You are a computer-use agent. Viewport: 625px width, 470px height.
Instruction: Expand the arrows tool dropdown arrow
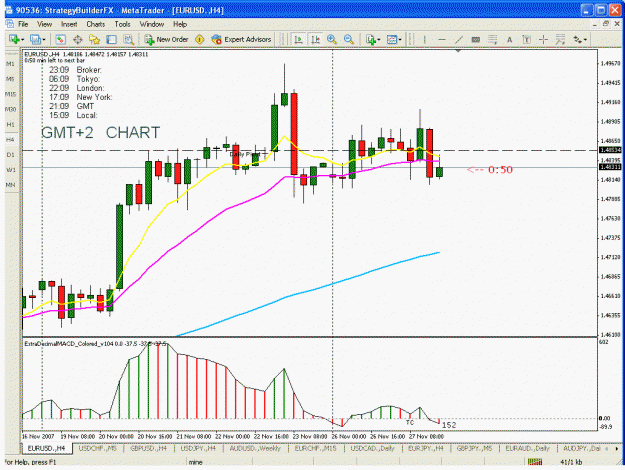coord(585,39)
